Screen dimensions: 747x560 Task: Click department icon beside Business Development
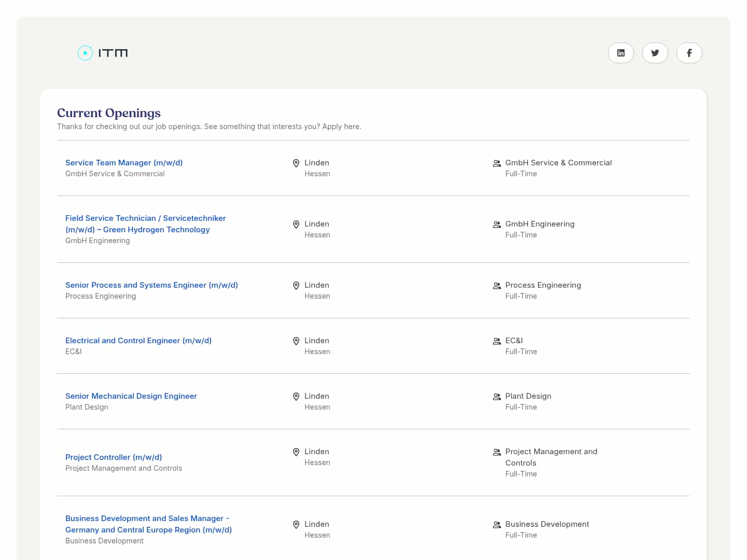pyautogui.click(x=496, y=525)
